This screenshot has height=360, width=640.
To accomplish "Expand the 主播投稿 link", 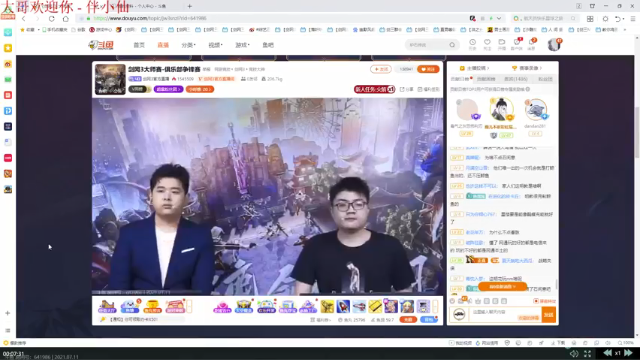I will (x=474, y=68).
